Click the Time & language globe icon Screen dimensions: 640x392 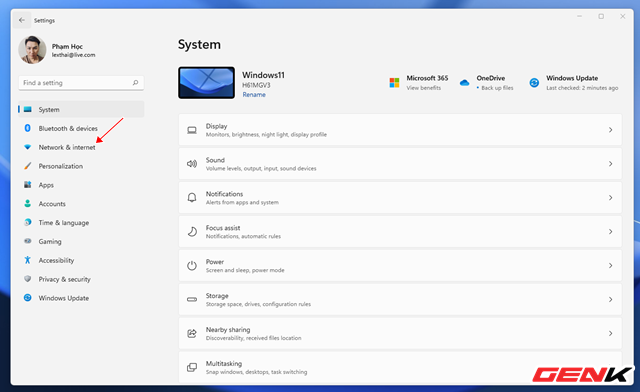click(x=28, y=222)
